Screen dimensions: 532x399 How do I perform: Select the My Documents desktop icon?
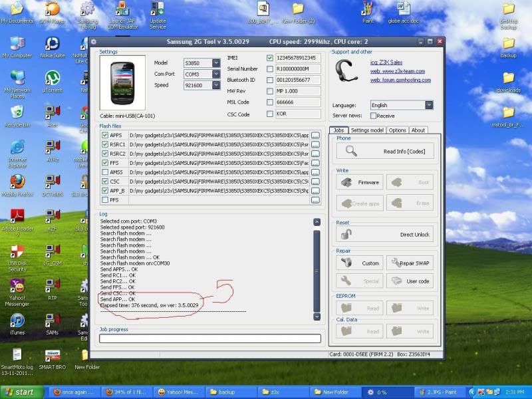(17, 13)
